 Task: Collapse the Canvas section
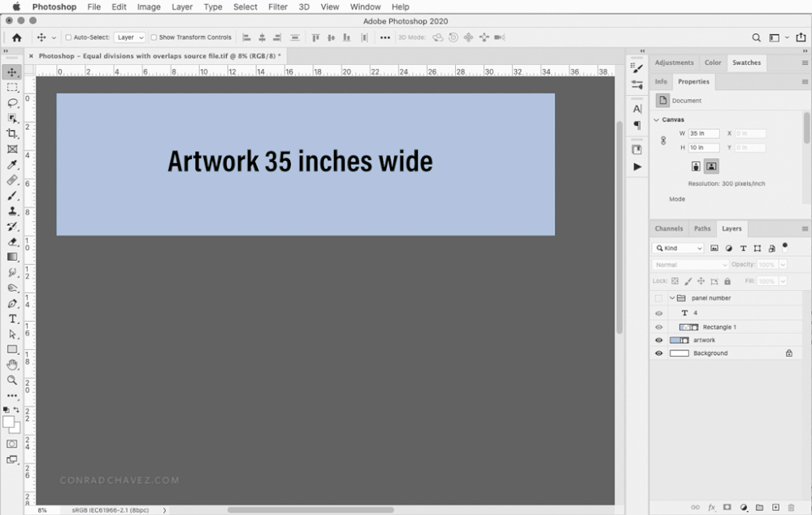(657, 119)
